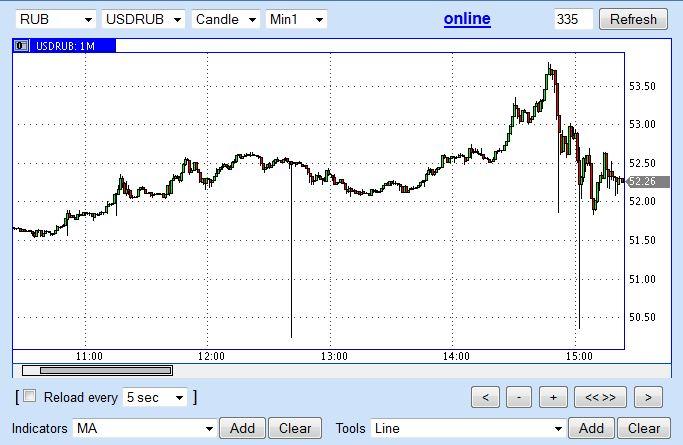The height and width of the screenshot is (445, 683).
Task: Open the 5 sec reload interval dropdown
Action: 155,397
